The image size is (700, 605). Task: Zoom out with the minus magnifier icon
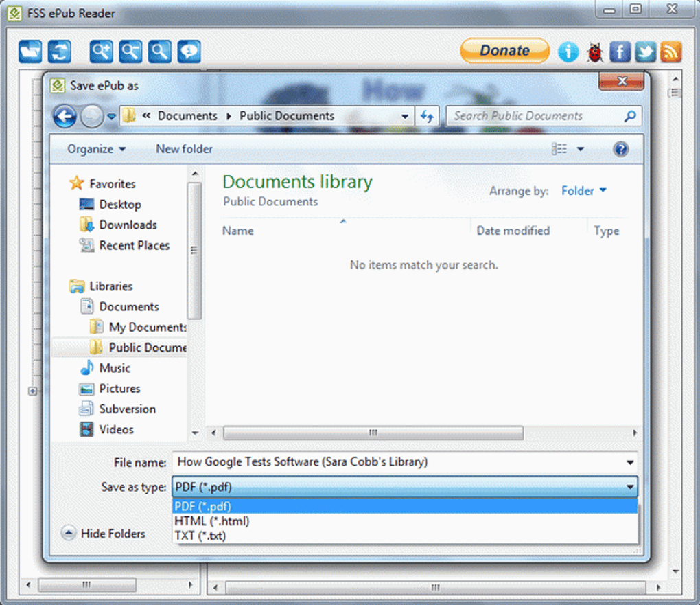tap(131, 52)
